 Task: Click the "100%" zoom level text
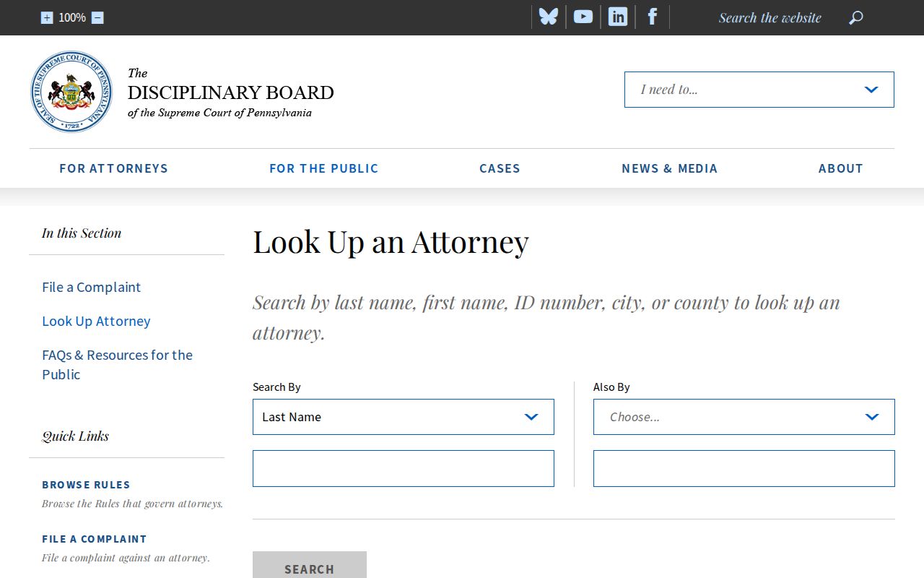(72, 17)
